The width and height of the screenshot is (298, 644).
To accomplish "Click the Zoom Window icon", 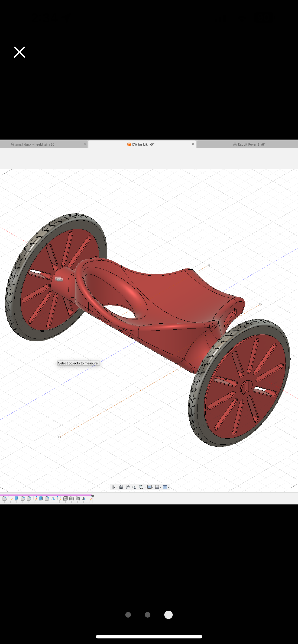I will click(x=141, y=487).
